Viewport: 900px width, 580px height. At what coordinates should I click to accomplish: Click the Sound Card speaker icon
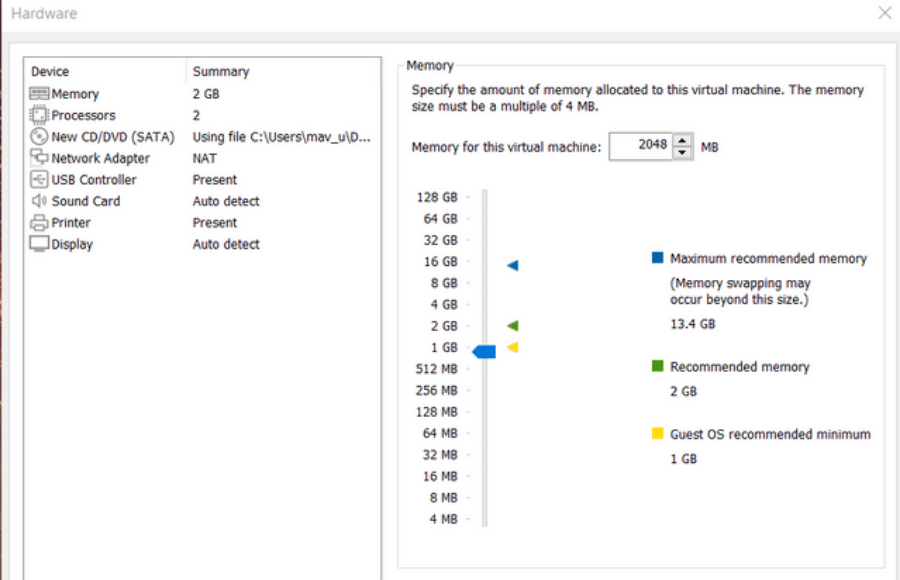[40, 201]
